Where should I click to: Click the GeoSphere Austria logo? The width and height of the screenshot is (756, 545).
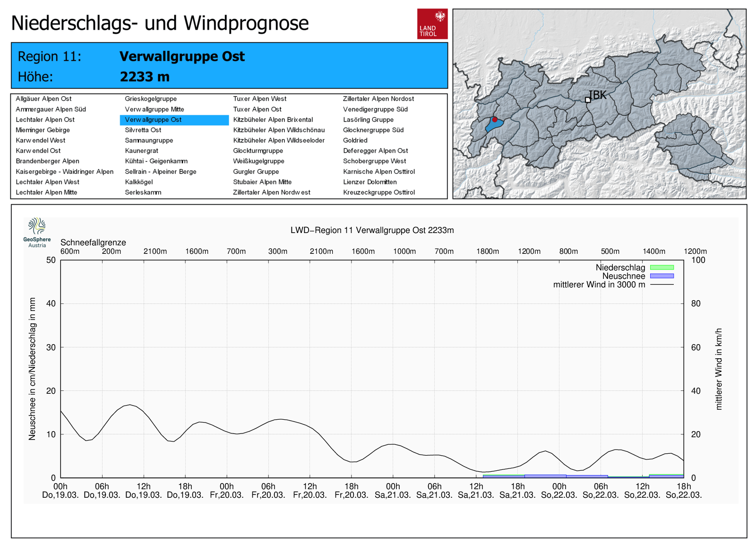[37, 232]
